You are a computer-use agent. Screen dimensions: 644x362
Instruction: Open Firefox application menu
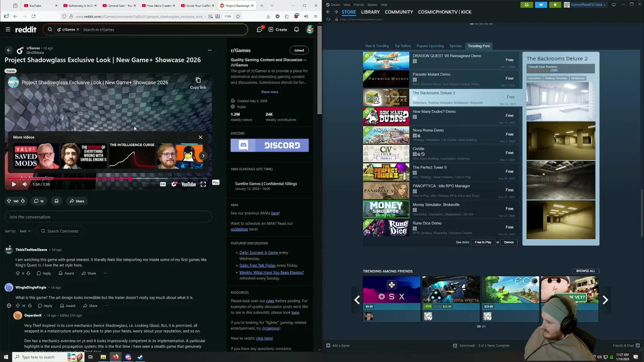click(315, 17)
